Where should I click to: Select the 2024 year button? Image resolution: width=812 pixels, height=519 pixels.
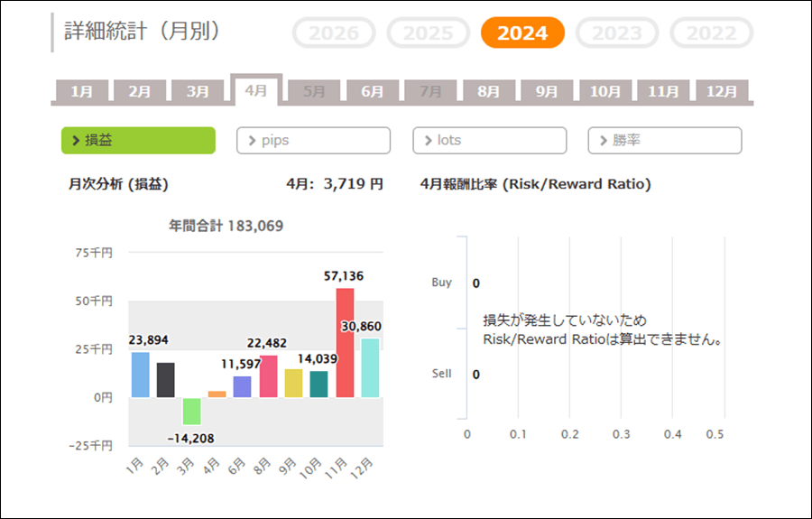click(522, 33)
